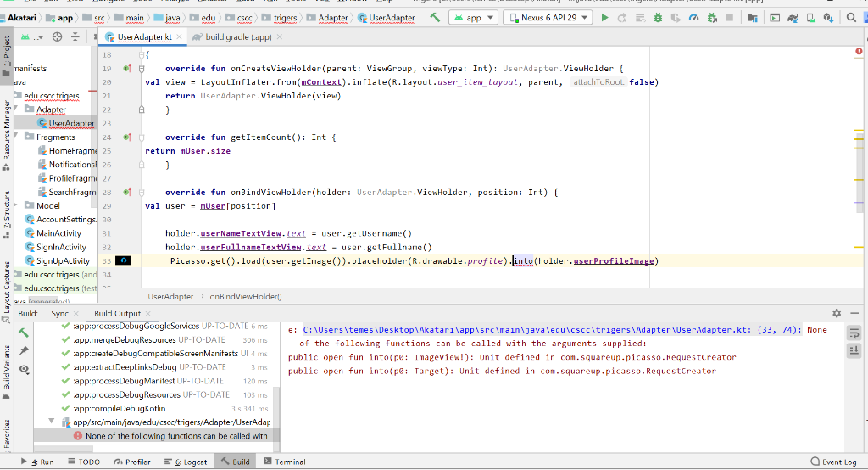868x470 pixels.
Task: Open the eye View Options in Build panel
Action: (x=24, y=369)
